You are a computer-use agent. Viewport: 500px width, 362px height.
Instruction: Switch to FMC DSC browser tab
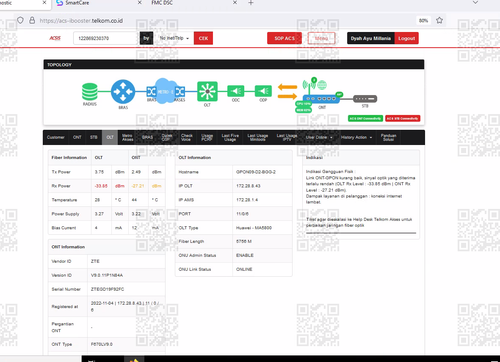pyautogui.click(x=194, y=3)
